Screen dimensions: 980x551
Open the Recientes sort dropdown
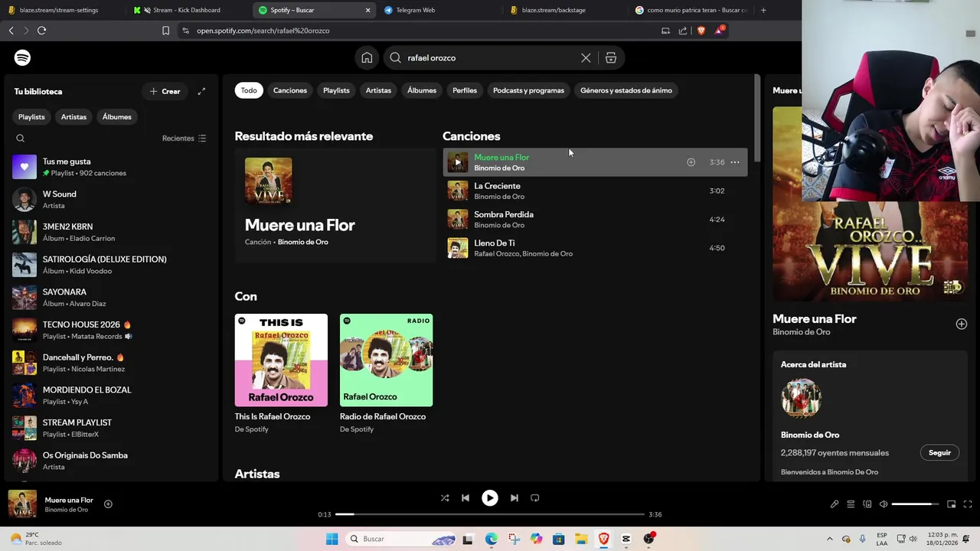(184, 139)
